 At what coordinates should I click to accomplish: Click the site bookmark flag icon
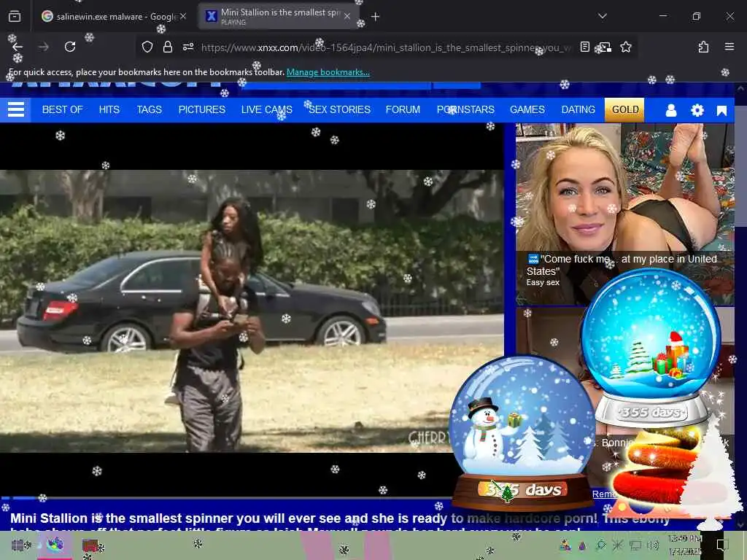pos(721,111)
